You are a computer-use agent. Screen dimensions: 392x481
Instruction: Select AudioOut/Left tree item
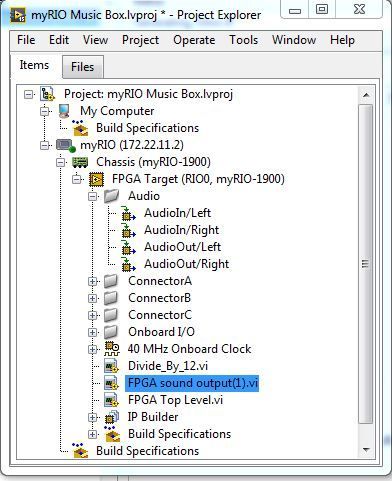click(182, 247)
